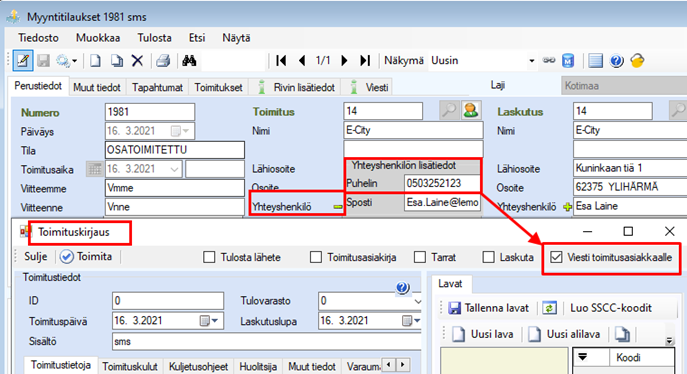Toggle edit mode pencil icon
Screen dimensions: 687x374
(x=22, y=60)
